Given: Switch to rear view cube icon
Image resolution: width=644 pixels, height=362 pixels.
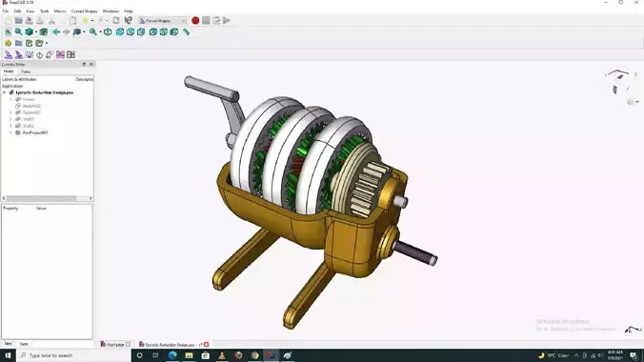Looking at the screenshot, I should (152, 32).
